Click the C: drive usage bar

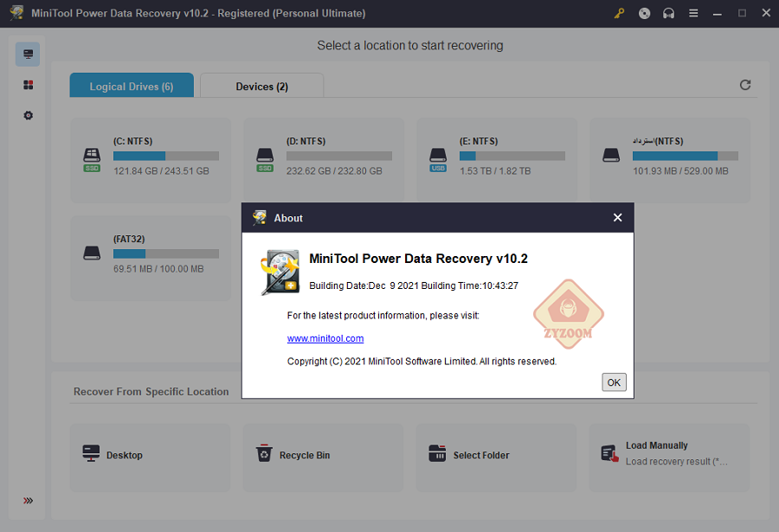[166, 156]
